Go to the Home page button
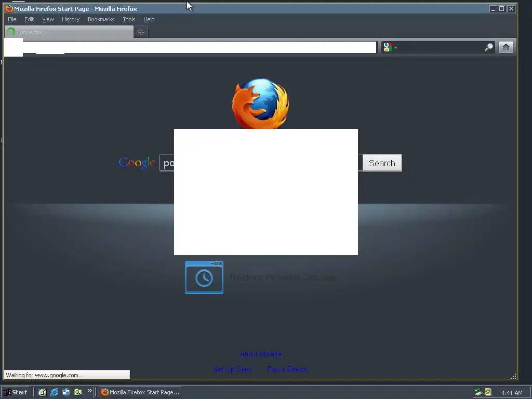This screenshot has width=532, height=399. tap(506, 47)
